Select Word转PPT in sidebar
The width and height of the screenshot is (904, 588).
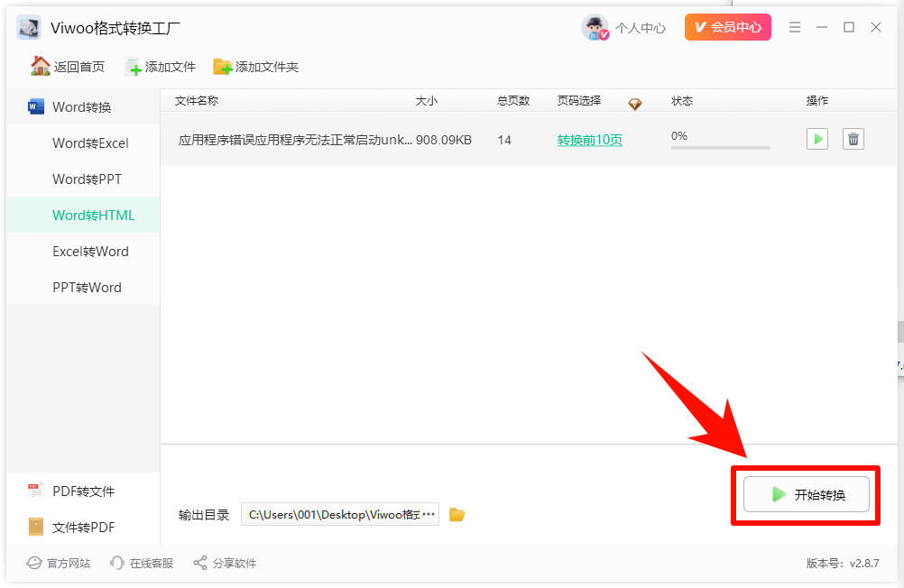tap(83, 179)
